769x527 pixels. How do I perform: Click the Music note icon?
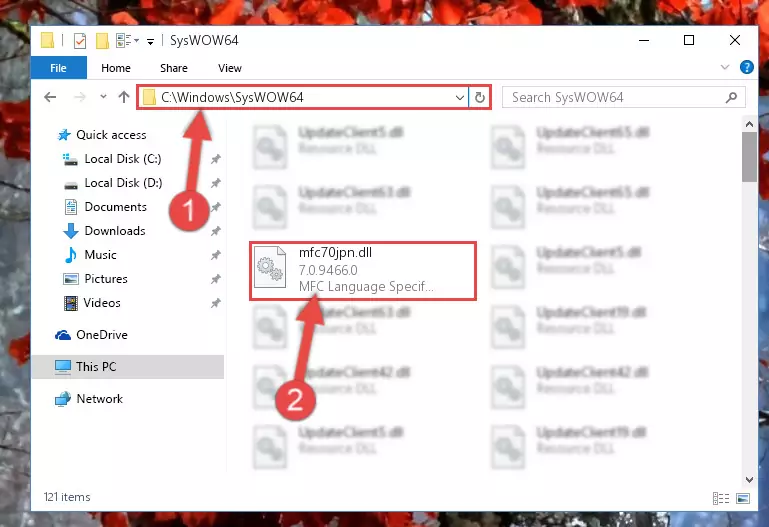71,255
